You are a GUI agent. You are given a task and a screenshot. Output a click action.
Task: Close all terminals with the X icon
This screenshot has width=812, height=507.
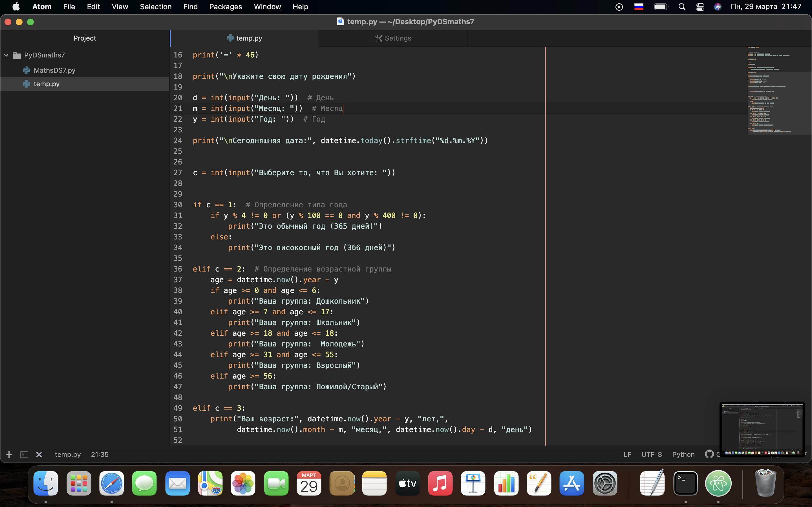(39, 454)
